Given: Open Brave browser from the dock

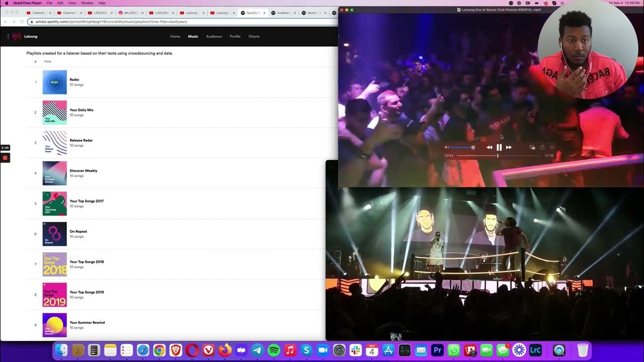Looking at the screenshot, I should [x=176, y=350].
